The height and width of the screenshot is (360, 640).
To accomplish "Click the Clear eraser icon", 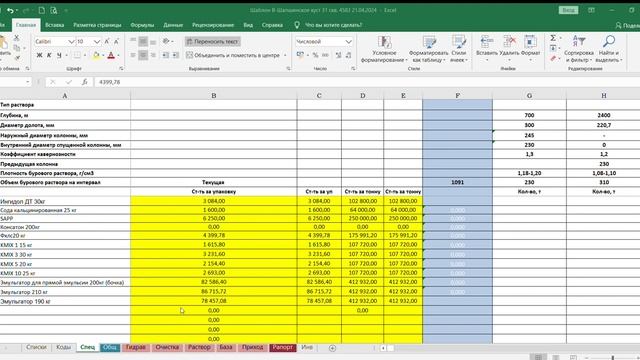I will (x=553, y=58).
